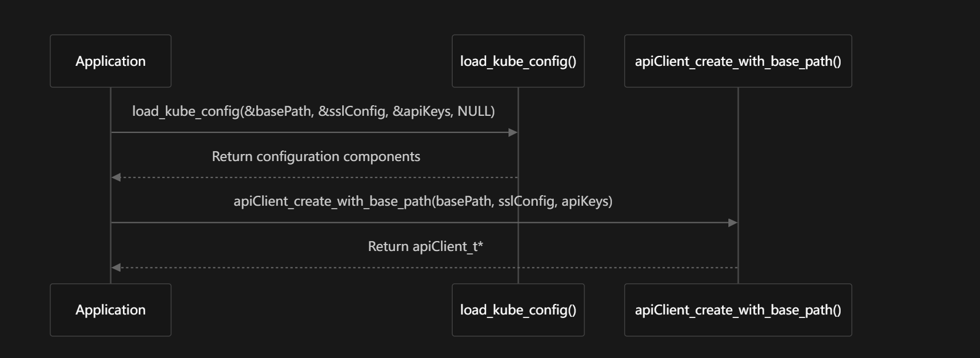The image size is (980, 358).
Task: Click the dashed line under 'Return configuration components'
Action: tap(317, 178)
